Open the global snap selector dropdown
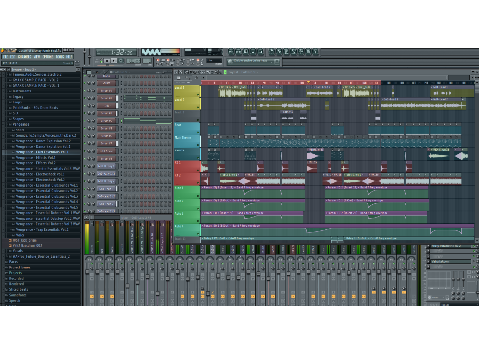 point(214,61)
